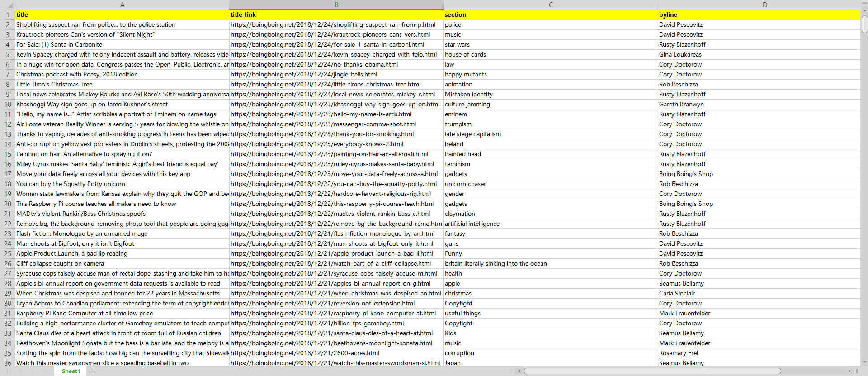Select byline 'Mark Frauenfelder' in row 31

(x=759, y=313)
